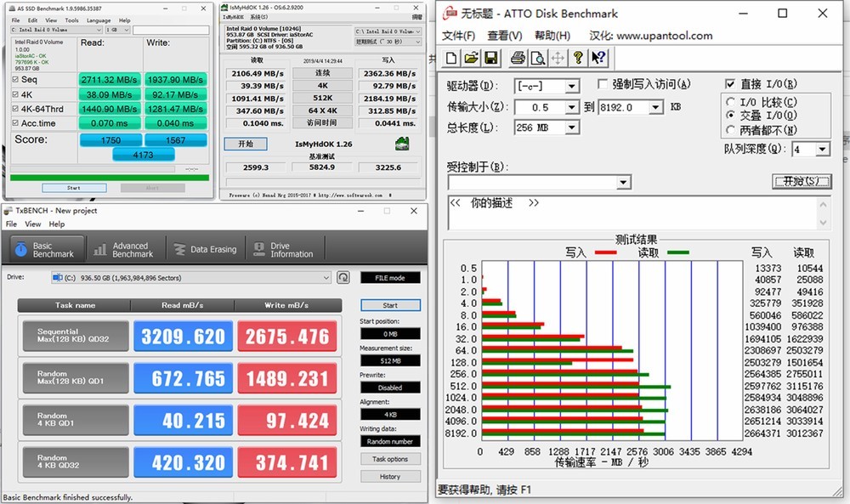The width and height of the screenshot is (850, 504).
Task: Click the History button in TxBENCH
Action: click(390, 476)
